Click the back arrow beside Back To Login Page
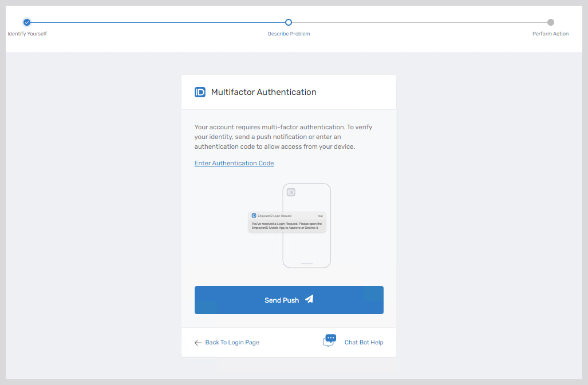The height and width of the screenshot is (385, 588). 198,342
